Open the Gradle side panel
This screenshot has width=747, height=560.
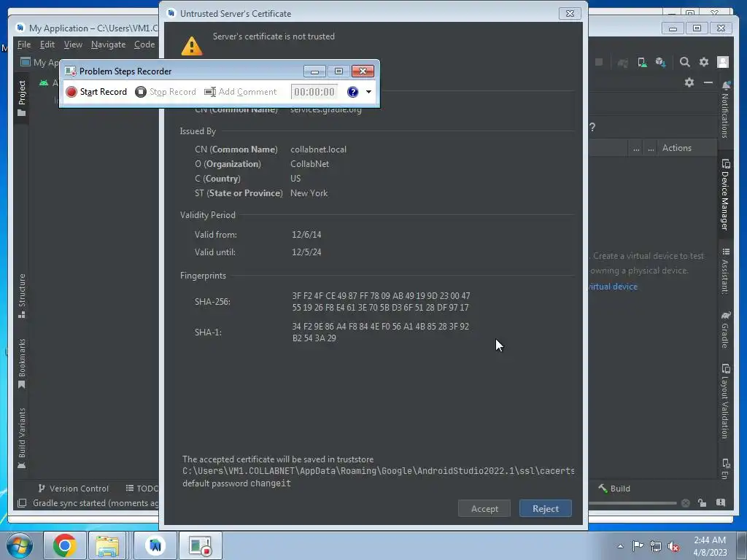[725, 330]
